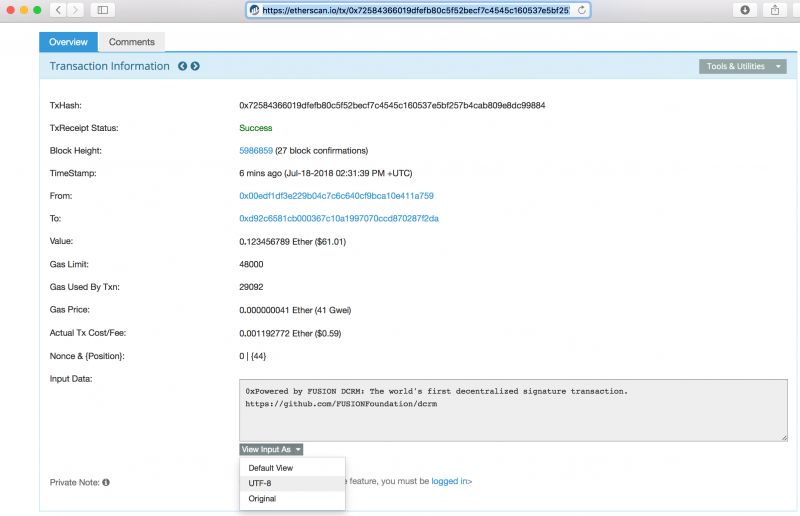
Task: Click the Nonce value 0 | {44}
Action: point(253,356)
